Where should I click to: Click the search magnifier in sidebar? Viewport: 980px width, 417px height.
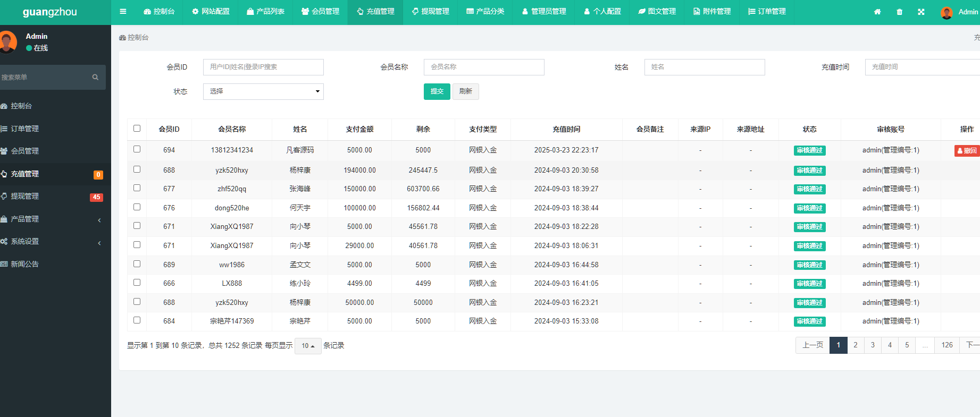click(95, 77)
